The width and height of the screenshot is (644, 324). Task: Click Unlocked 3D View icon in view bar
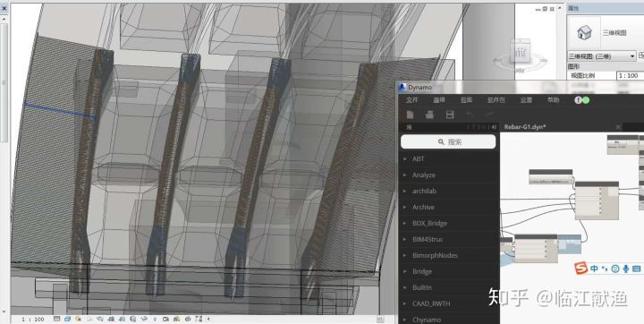coord(132,319)
